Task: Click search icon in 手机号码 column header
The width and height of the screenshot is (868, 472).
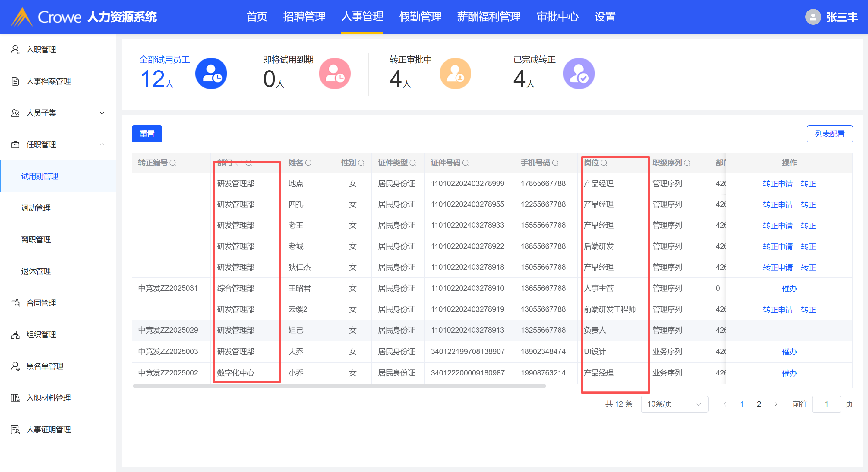Action: pyautogui.click(x=555, y=163)
